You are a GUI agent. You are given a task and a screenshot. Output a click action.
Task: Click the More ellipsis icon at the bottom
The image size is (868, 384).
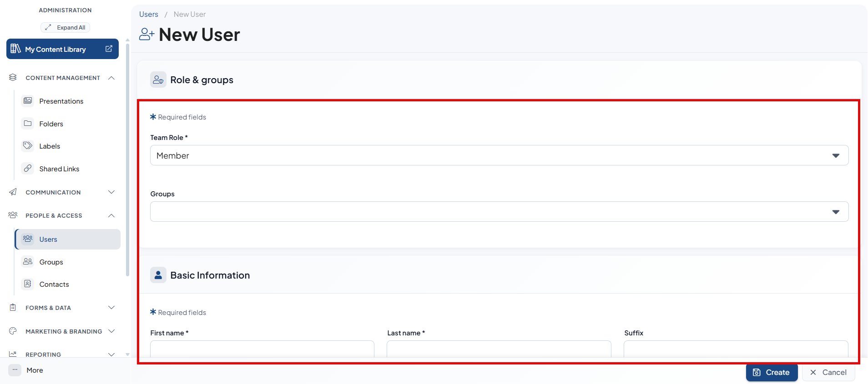tap(15, 370)
